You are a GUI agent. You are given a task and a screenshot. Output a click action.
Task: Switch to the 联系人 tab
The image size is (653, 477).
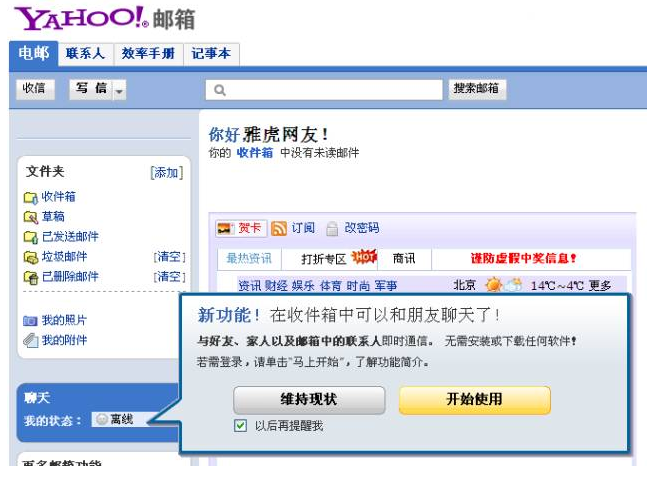(x=85, y=54)
